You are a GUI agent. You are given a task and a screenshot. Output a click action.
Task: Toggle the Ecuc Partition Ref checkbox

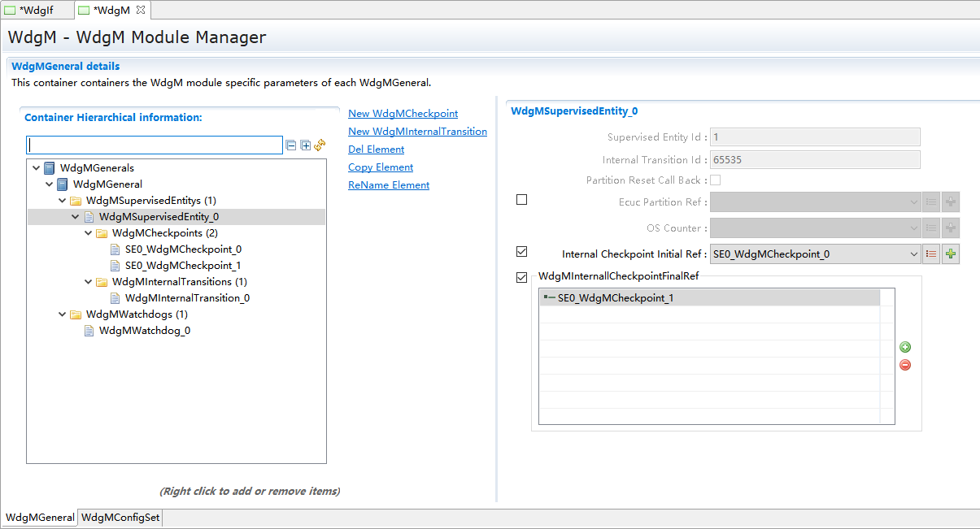point(522,199)
